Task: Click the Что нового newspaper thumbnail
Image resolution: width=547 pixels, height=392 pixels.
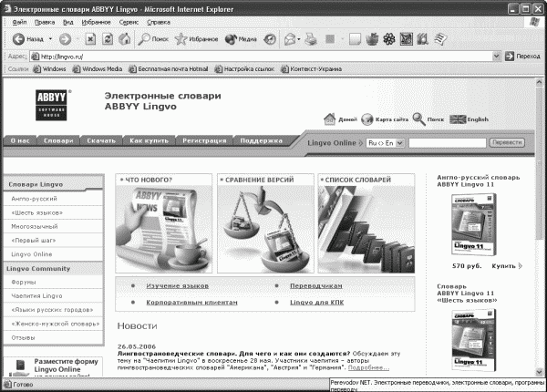Action: click(x=163, y=229)
